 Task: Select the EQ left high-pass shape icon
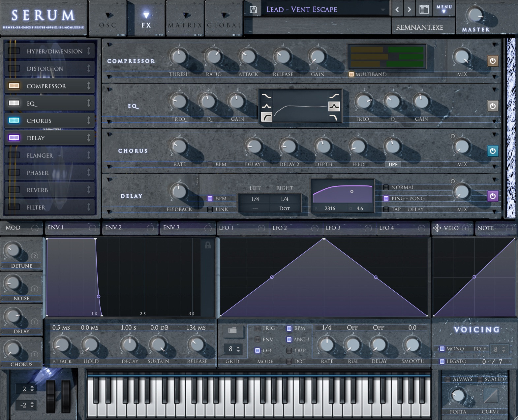(x=266, y=117)
